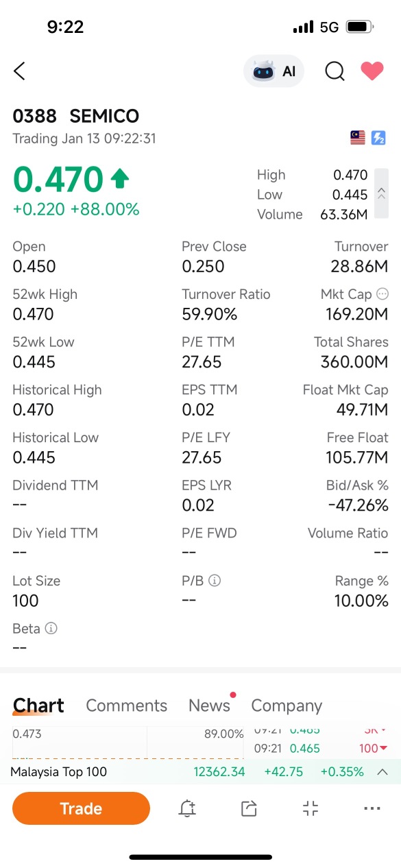Viewport: 401px width, 868px height.
Task: Open the AI assistant robot button
Action: [x=274, y=71]
